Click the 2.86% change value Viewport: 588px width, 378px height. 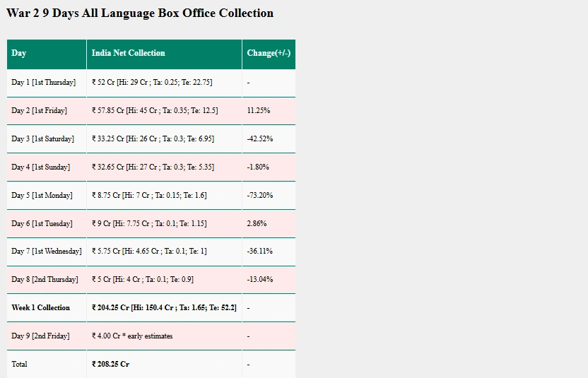click(x=257, y=224)
